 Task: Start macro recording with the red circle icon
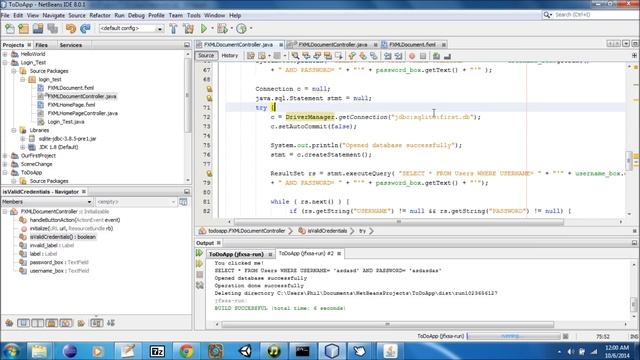tap(412, 56)
